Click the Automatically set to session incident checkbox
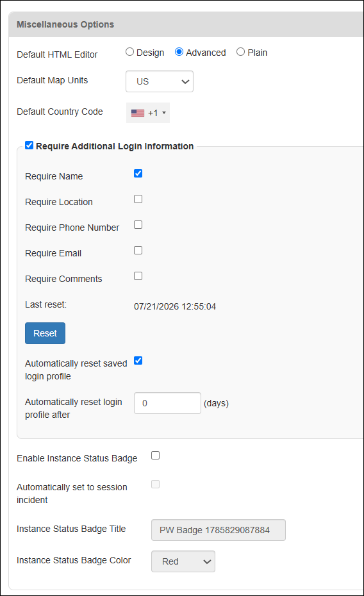This screenshot has width=364, height=596. pyautogui.click(x=155, y=484)
